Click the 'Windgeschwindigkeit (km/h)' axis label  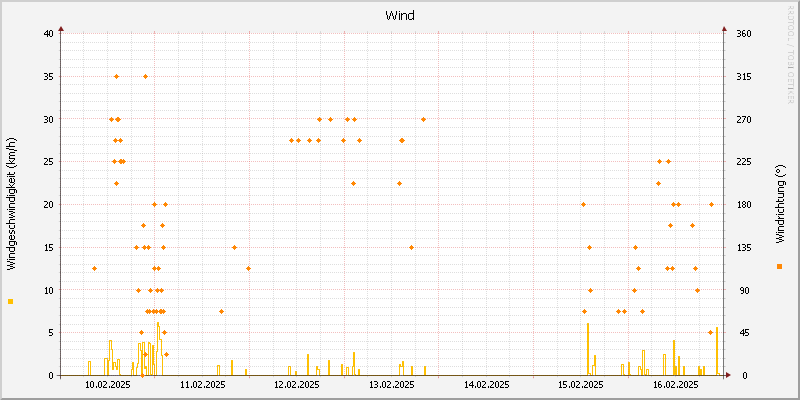pos(12,204)
